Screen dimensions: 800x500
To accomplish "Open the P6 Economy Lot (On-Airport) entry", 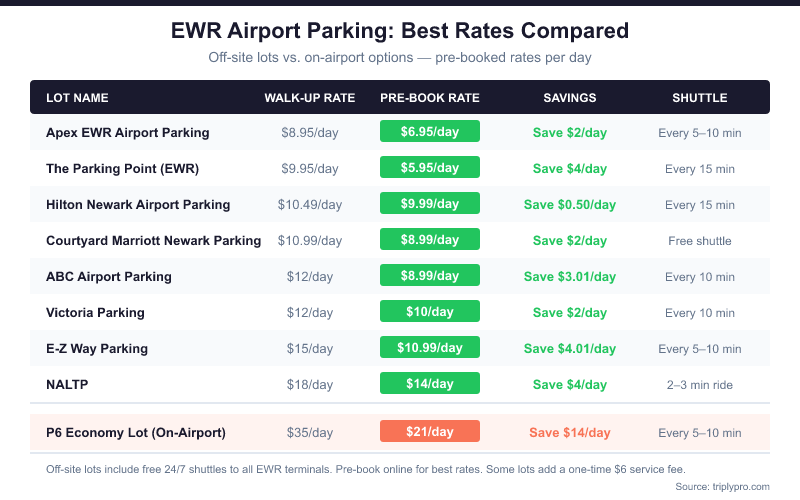I will [135, 432].
